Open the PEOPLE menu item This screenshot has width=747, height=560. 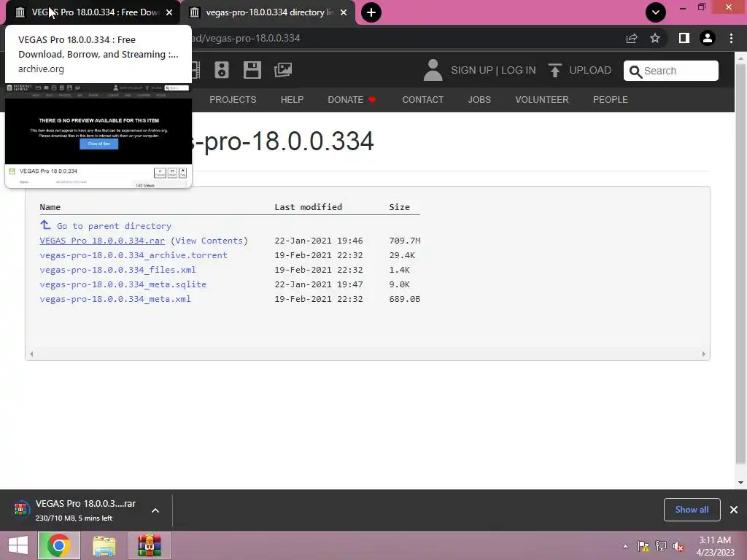[x=611, y=99]
